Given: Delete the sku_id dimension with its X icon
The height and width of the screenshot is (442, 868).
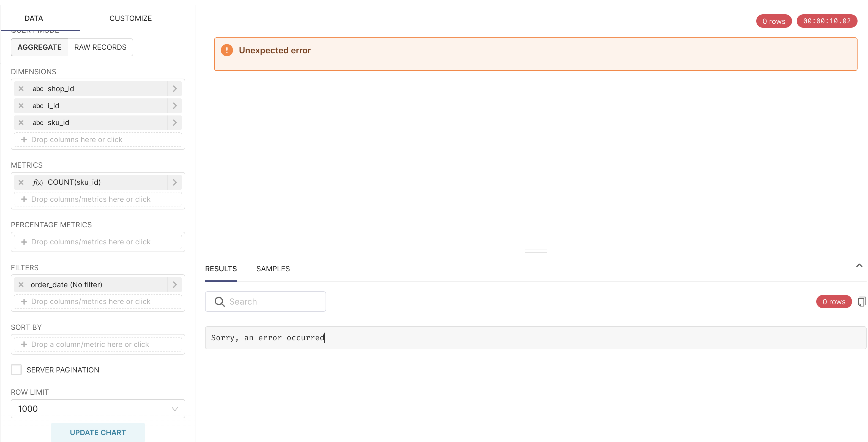Looking at the screenshot, I should click(21, 123).
